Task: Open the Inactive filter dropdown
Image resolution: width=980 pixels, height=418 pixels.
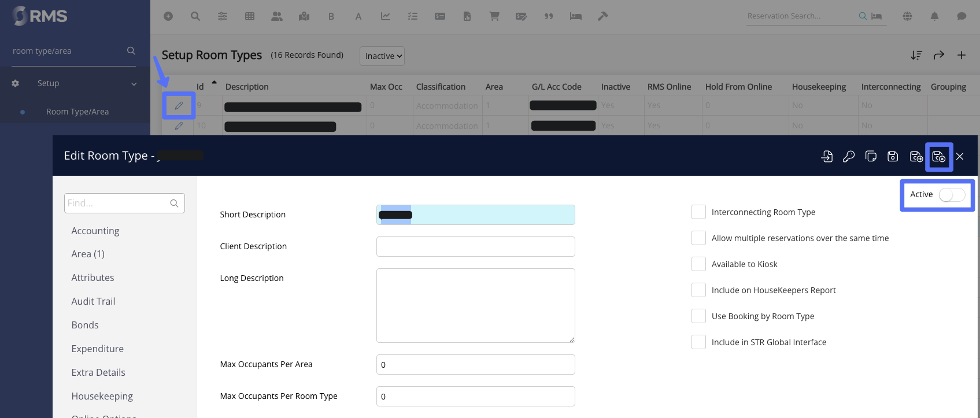Action: pyautogui.click(x=382, y=56)
